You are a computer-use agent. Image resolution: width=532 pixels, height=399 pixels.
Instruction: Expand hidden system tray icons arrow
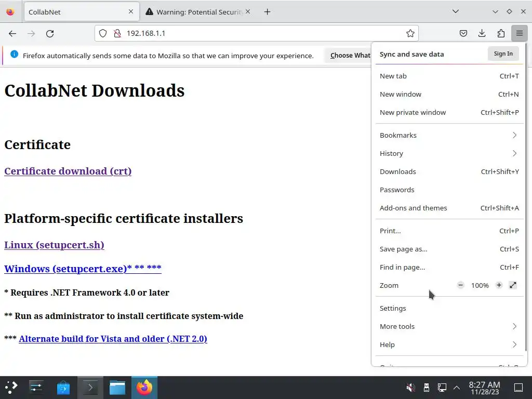point(457,388)
